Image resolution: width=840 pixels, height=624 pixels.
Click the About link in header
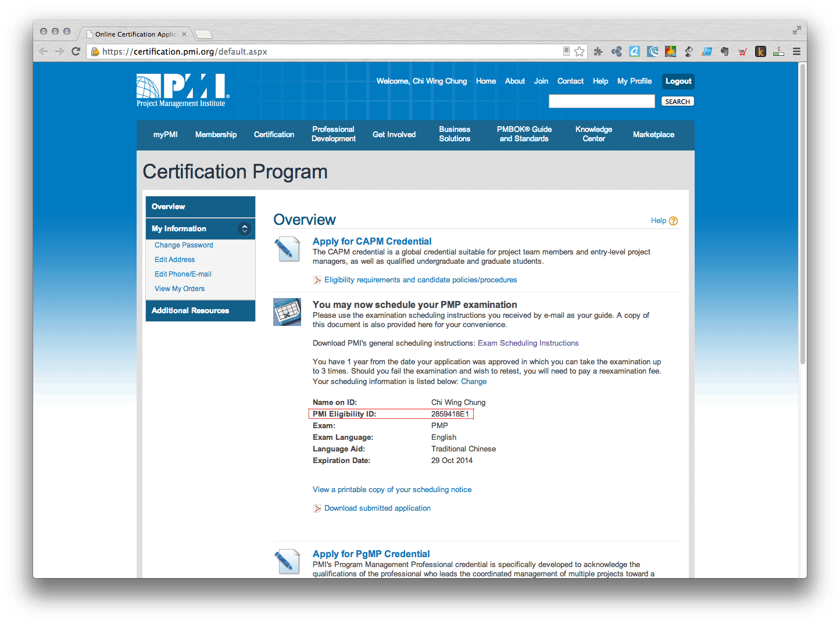(515, 81)
